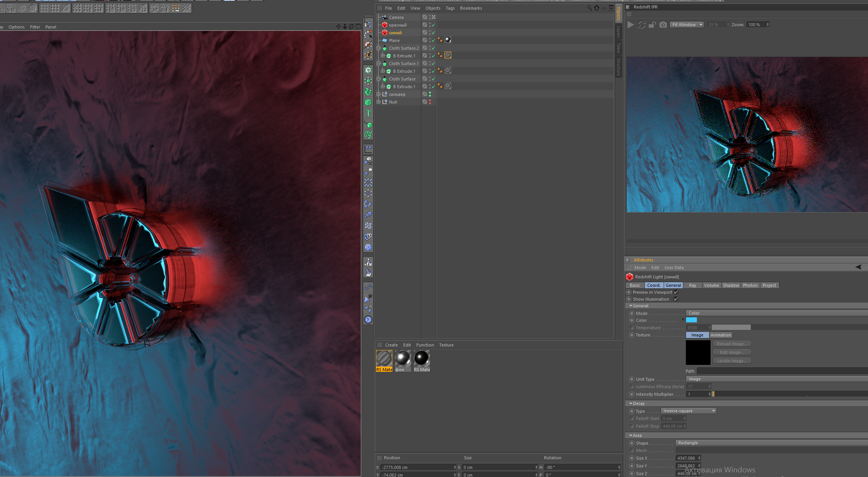Select the фон material thumbnail
Image resolution: width=868 pixels, height=477 pixels.
pos(403,361)
